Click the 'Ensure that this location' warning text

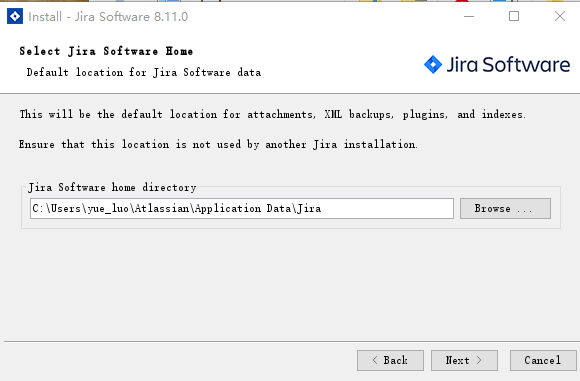[x=218, y=144]
